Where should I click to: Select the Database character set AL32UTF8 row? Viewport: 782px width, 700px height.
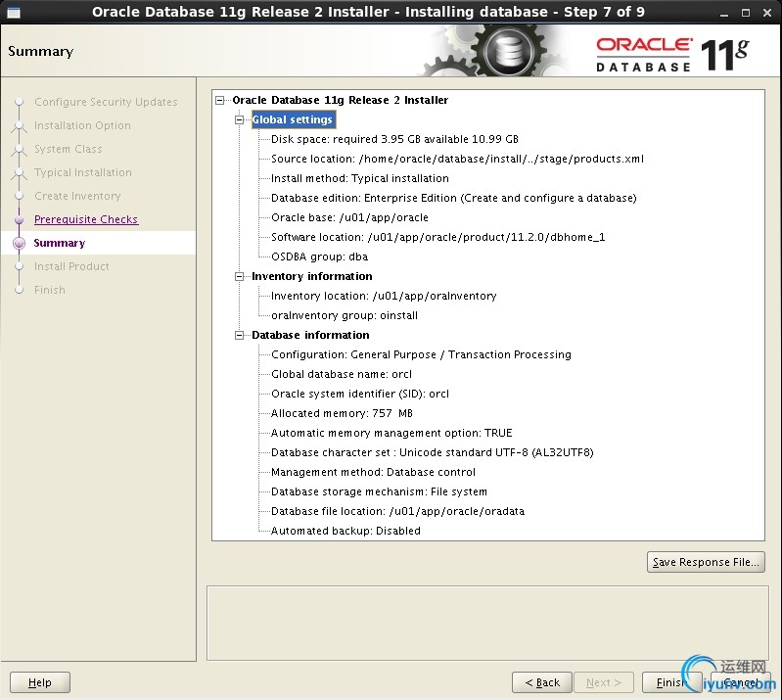click(x=432, y=452)
